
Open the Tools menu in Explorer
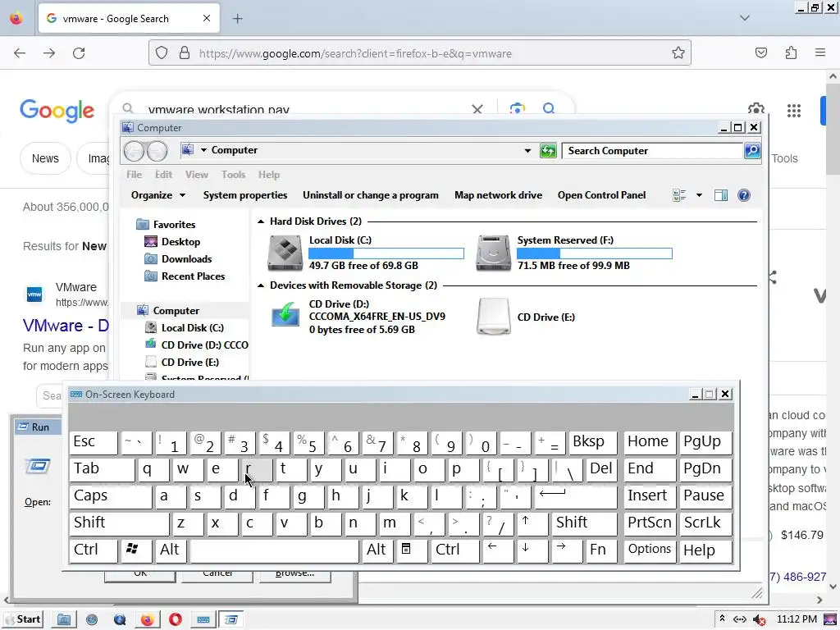[x=234, y=175]
